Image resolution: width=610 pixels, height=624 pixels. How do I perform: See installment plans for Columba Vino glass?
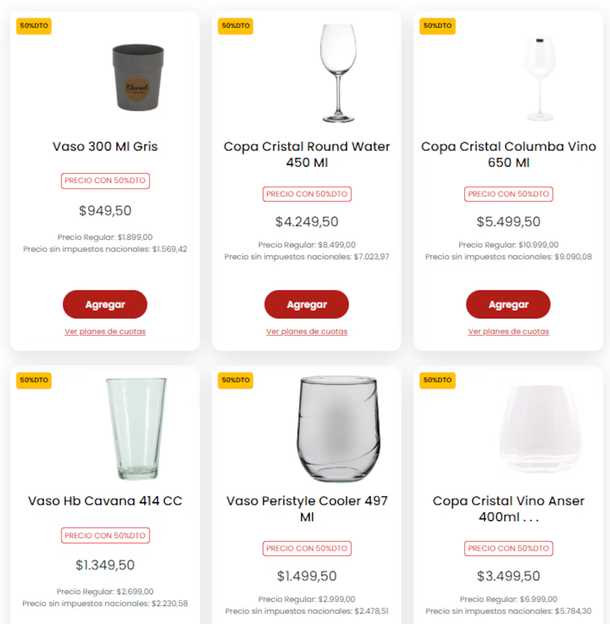508,331
